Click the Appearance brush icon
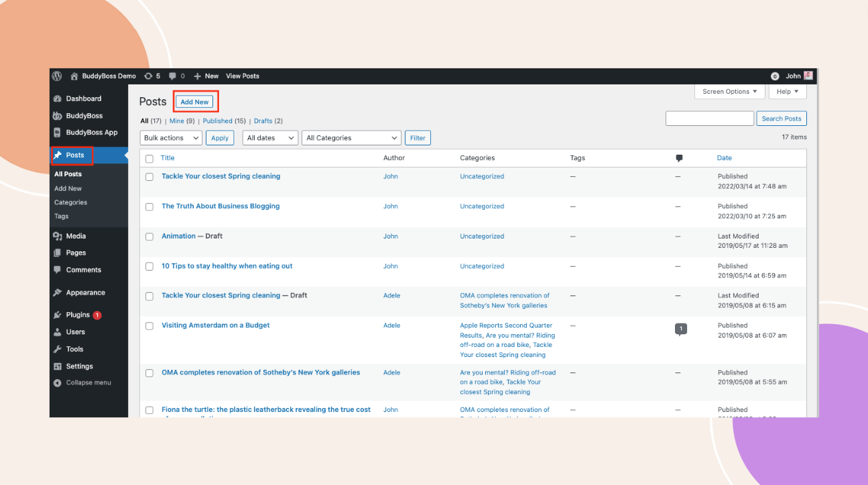The height and width of the screenshot is (485, 868). [58, 293]
